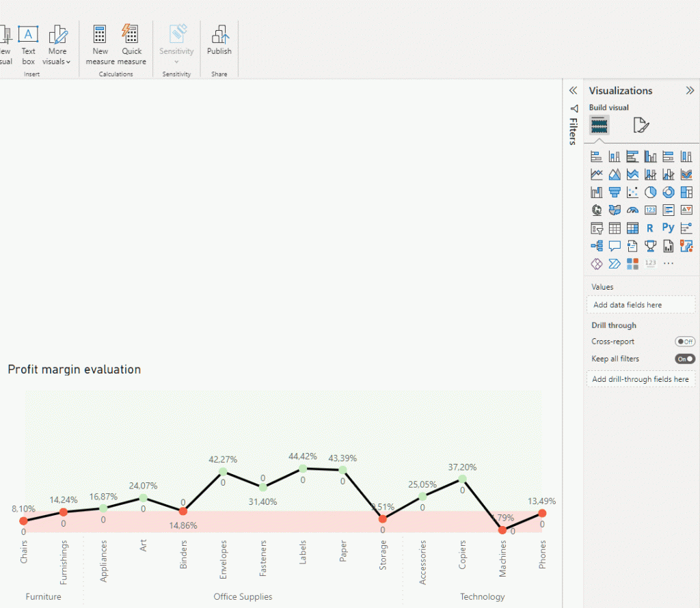The image size is (700, 608).
Task: Choose the decomposition tree visual
Action: (595, 246)
